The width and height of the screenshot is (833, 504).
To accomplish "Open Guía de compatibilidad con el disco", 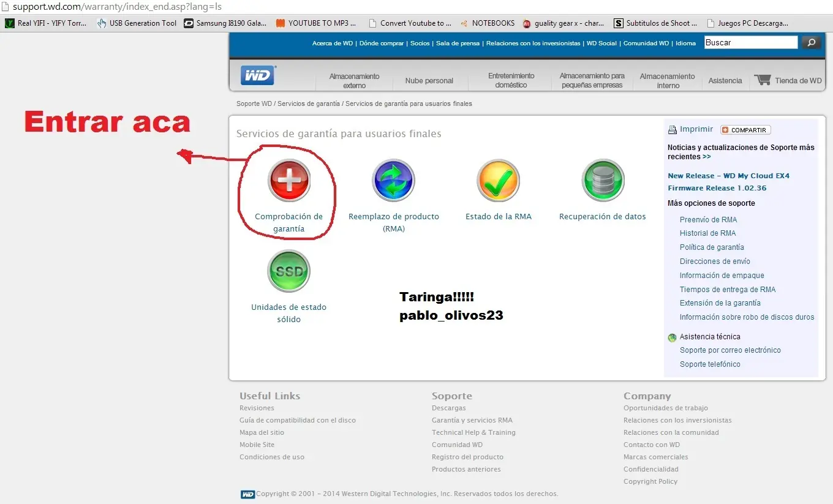I will tap(298, 421).
